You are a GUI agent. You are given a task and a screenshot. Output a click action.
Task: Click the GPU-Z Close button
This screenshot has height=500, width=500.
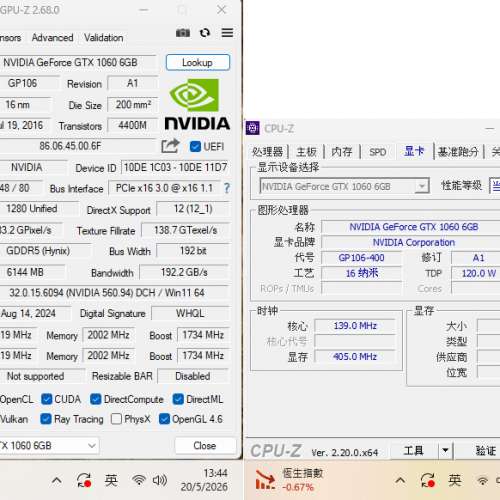(205, 446)
